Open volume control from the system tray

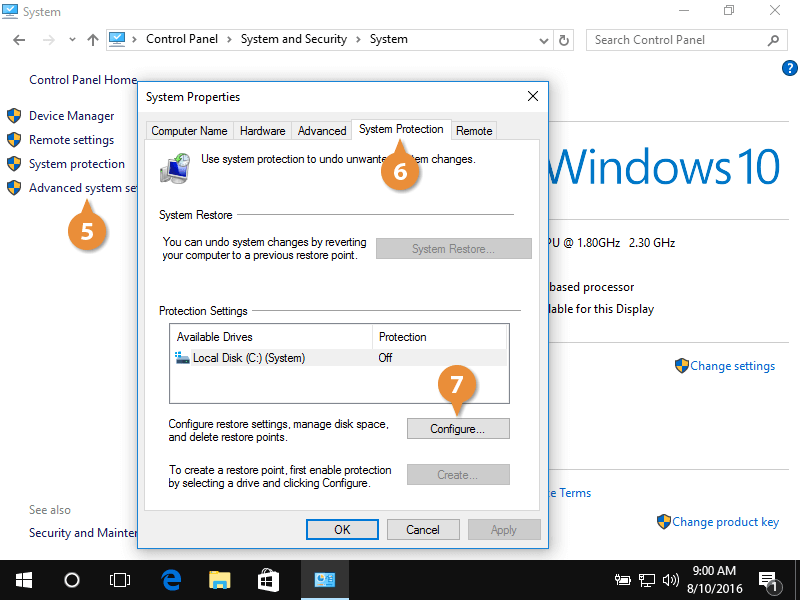pyautogui.click(x=670, y=579)
